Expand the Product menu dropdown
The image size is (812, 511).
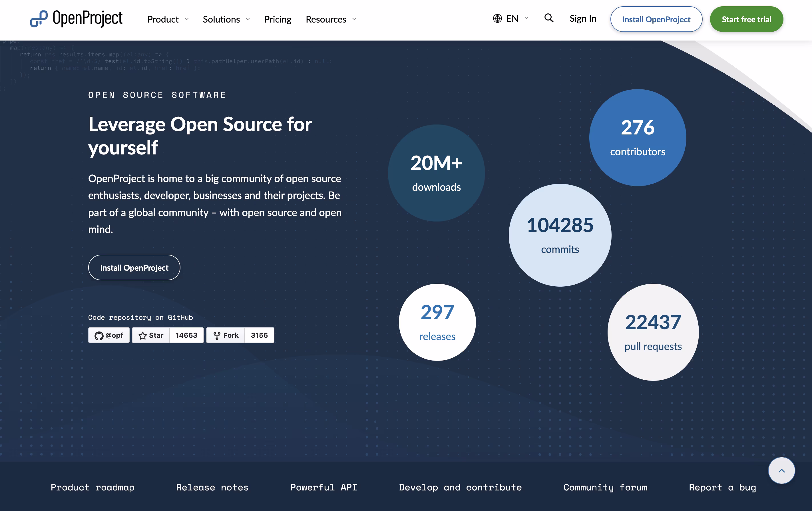coord(168,19)
